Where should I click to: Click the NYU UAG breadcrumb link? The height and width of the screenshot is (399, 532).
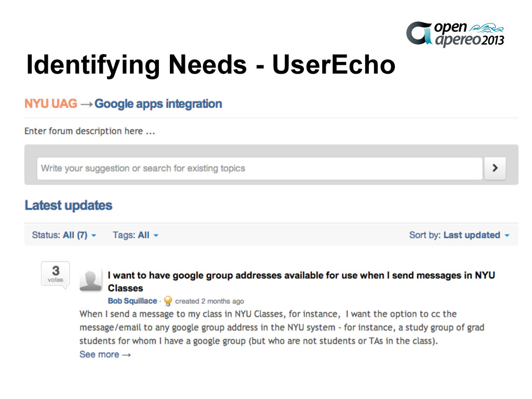click(51, 103)
